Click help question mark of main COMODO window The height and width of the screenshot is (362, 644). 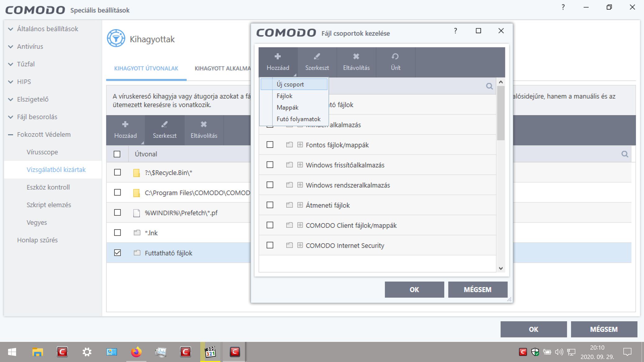(x=563, y=7)
